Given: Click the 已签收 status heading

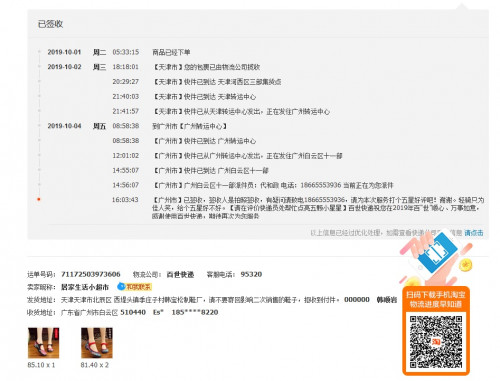Looking at the screenshot, I should tap(50, 24).
